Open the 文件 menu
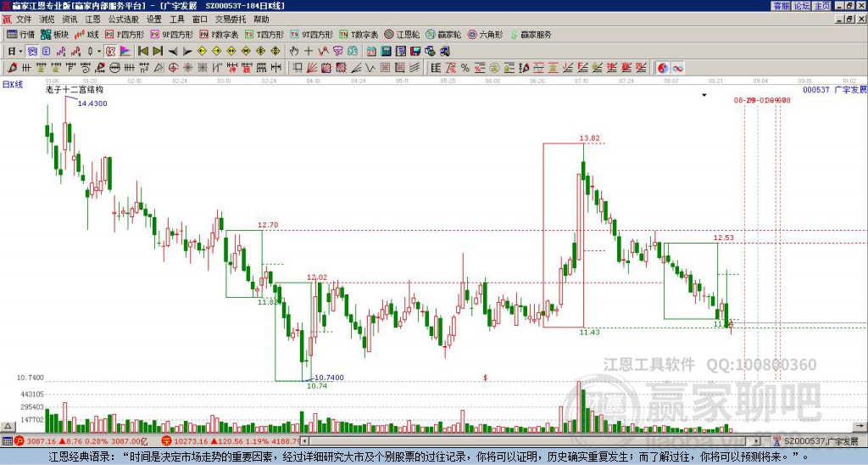Screen dimensions: 868x465 (23, 20)
